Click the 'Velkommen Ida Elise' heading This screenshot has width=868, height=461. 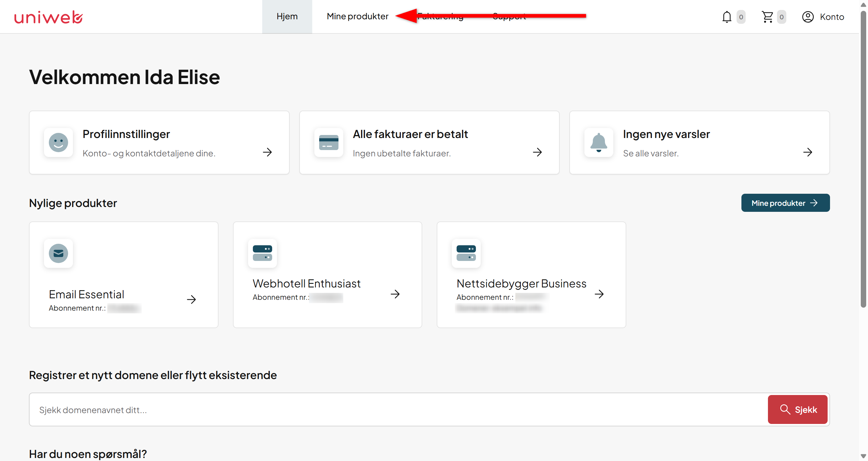[124, 77]
